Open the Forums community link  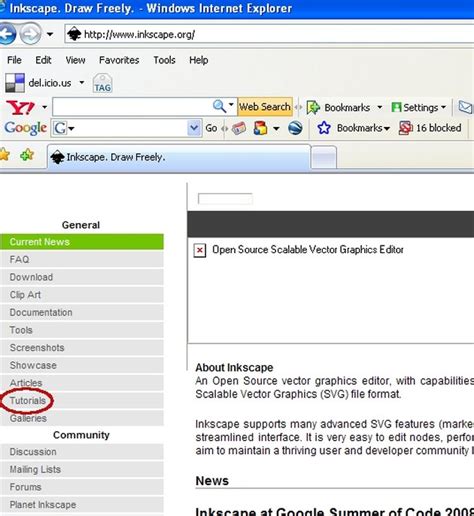(82, 487)
